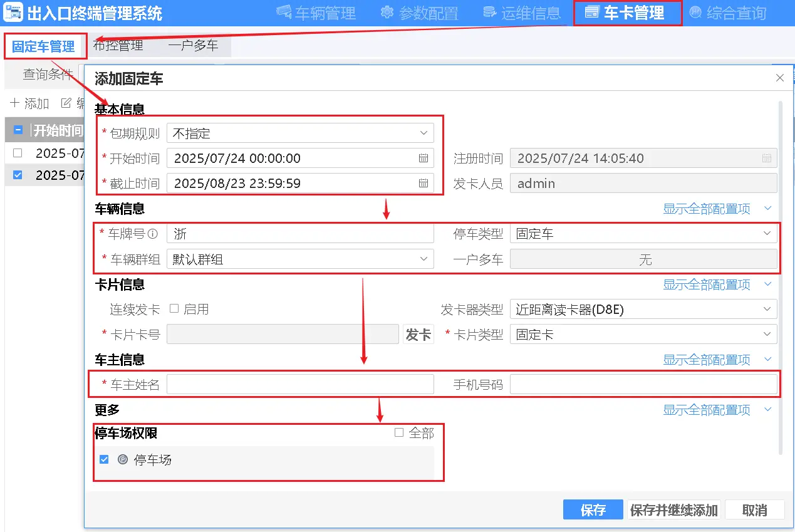Open calendar icon for 开始时间 field
The height and width of the screenshot is (532, 795).
(x=423, y=159)
